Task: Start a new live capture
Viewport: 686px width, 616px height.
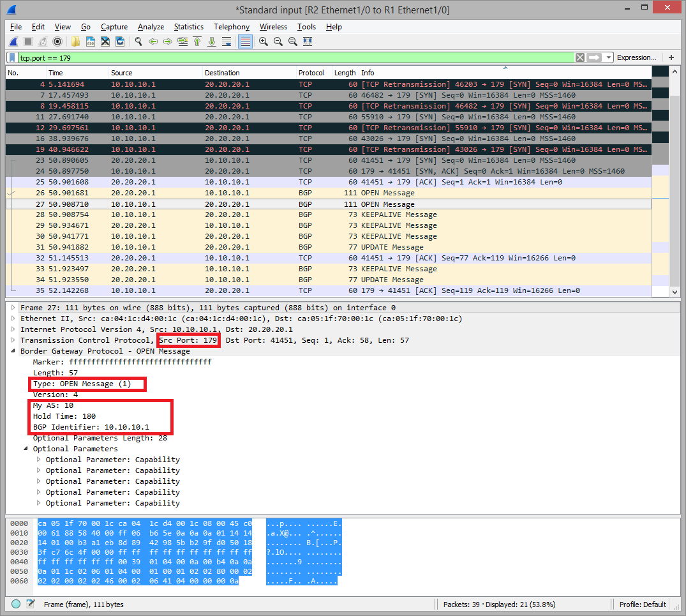Action: (x=13, y=41)
